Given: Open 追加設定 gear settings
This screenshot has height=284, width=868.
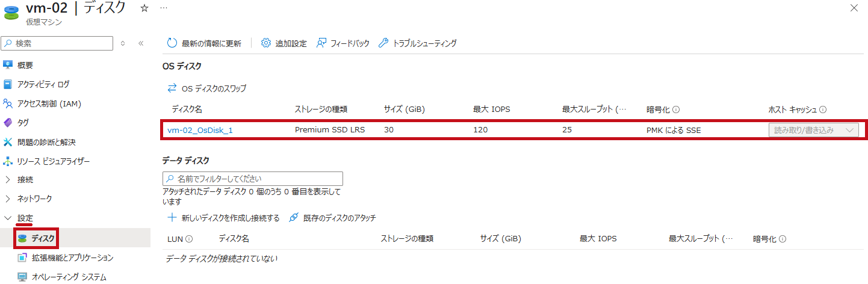Looking at the screenshot, I should [266, 43].
